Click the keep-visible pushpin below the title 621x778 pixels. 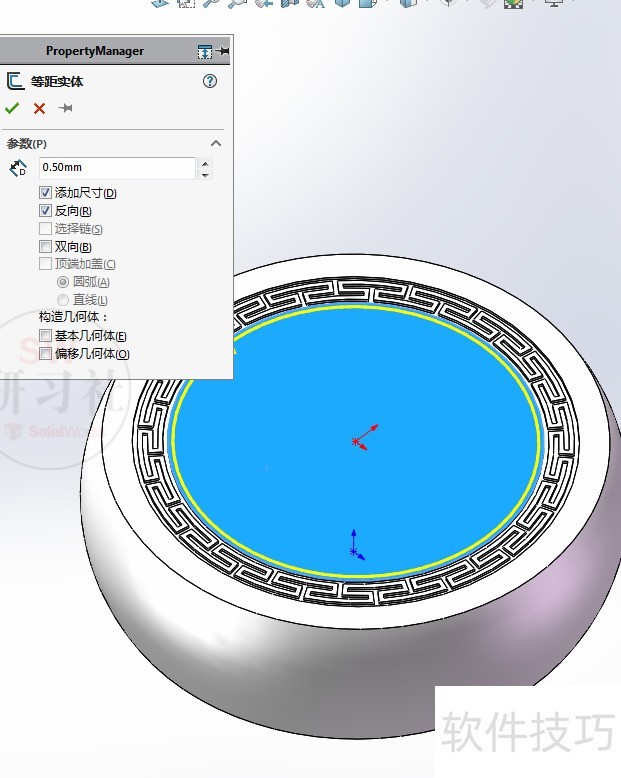coord(65,108)
